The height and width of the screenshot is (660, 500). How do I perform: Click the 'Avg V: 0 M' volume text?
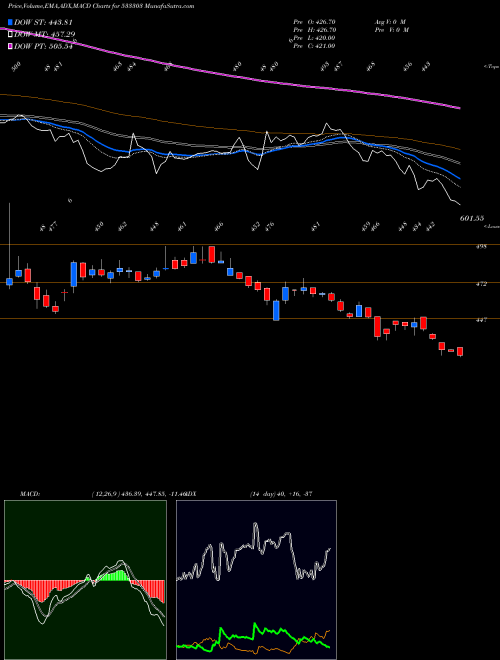(390, 22)
